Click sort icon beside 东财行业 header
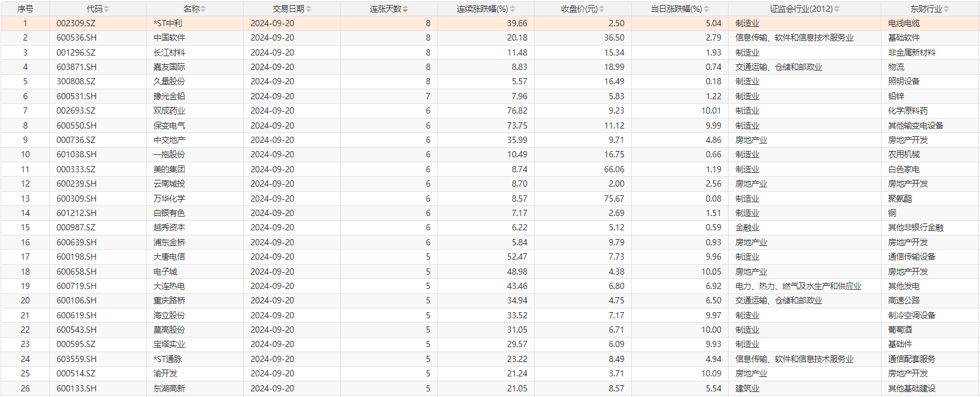 (946, 9)
